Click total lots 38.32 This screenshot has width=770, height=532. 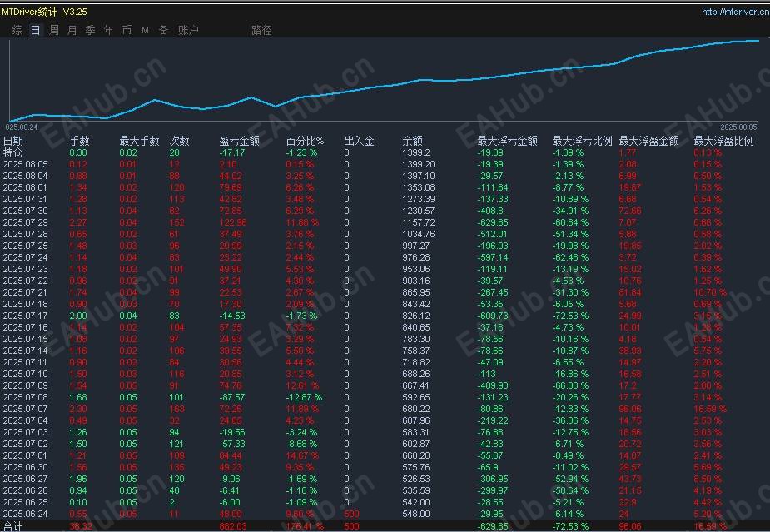80,527
